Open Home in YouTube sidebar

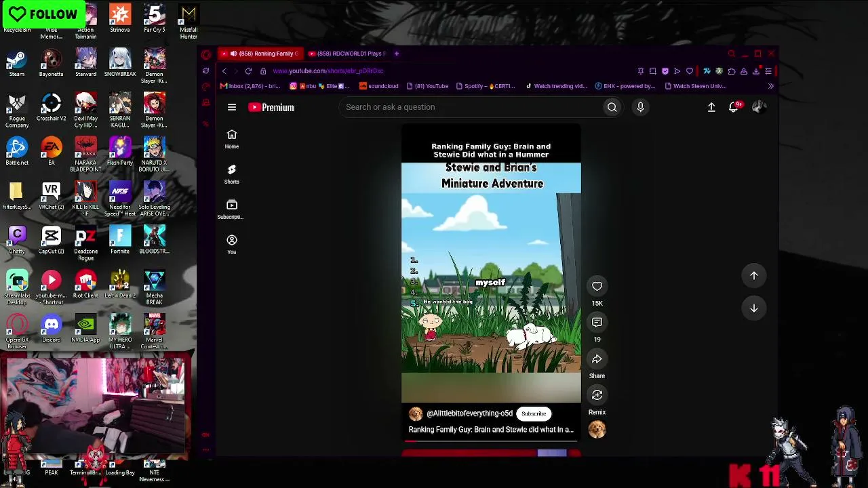(x=232, y=138)
